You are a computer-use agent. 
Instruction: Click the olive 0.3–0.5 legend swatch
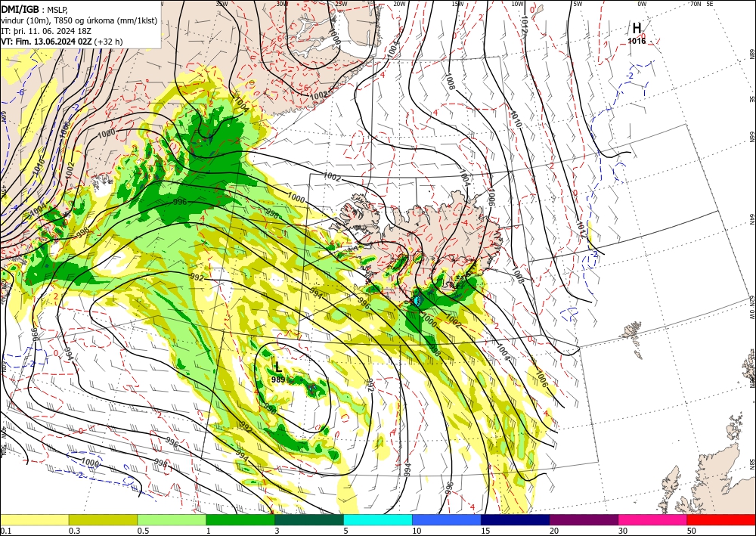[x=103, y=519]
